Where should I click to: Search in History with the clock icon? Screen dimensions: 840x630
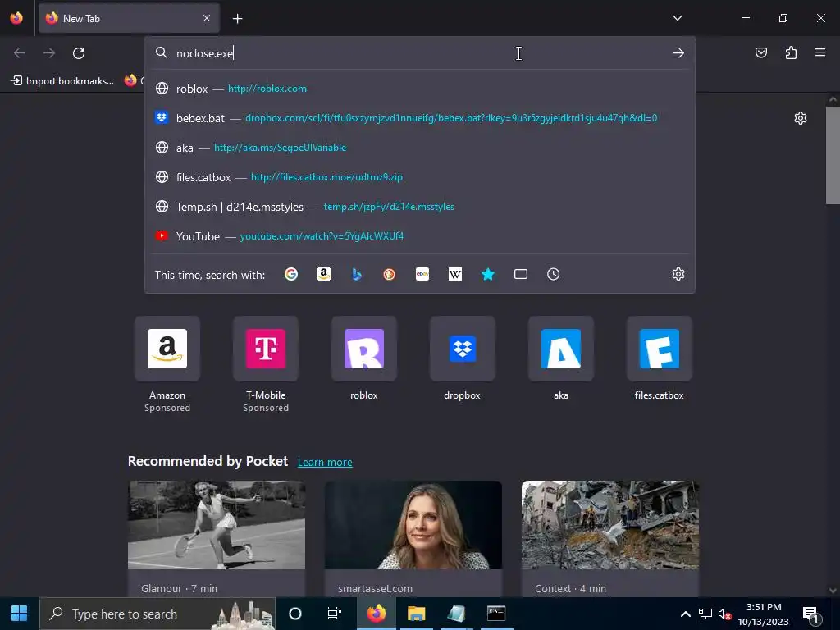coord(554,274)
